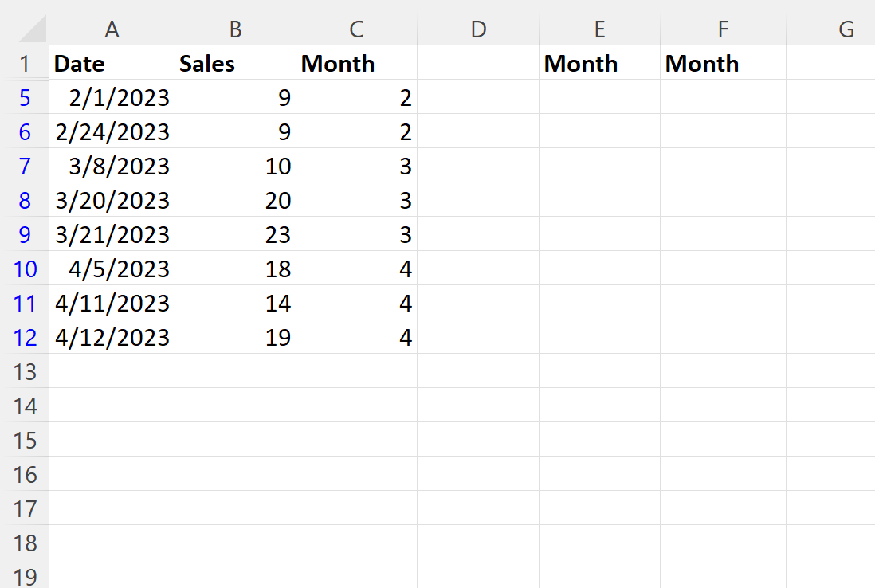Select the cell containing 2/24/2023
Image resolution: width=875 pixels, height=588 pixels.
pos(112,131)
